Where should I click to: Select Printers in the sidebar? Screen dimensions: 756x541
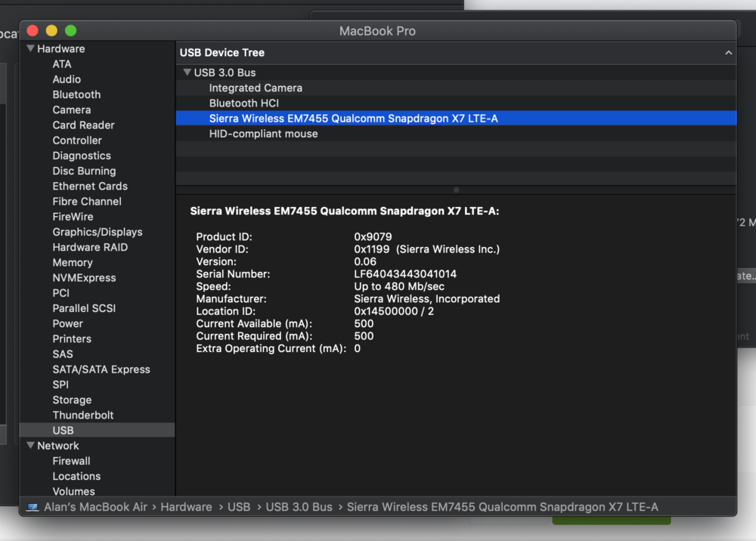72,339
